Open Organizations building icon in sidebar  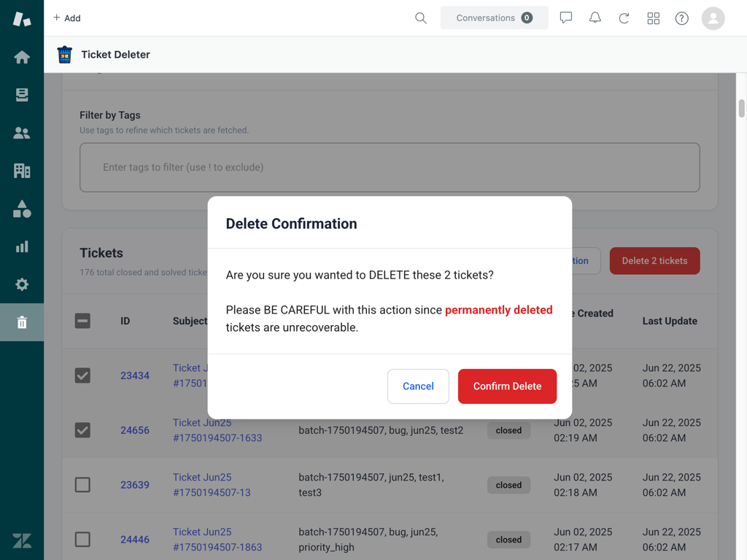pos(22,171)
